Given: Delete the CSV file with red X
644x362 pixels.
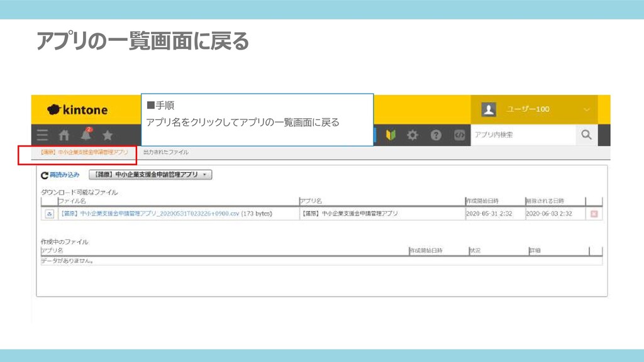Looking at the screenshot, I should click(x=594, y=214).
